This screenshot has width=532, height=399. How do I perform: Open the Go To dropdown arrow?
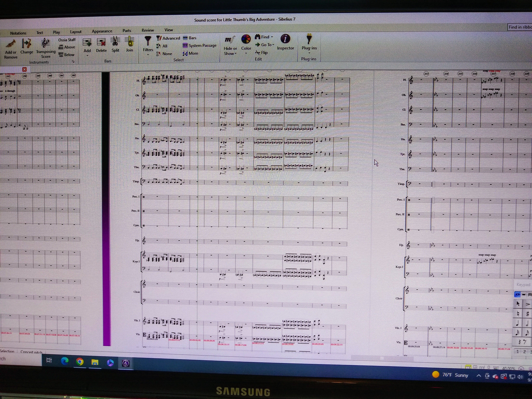[273, 45]
